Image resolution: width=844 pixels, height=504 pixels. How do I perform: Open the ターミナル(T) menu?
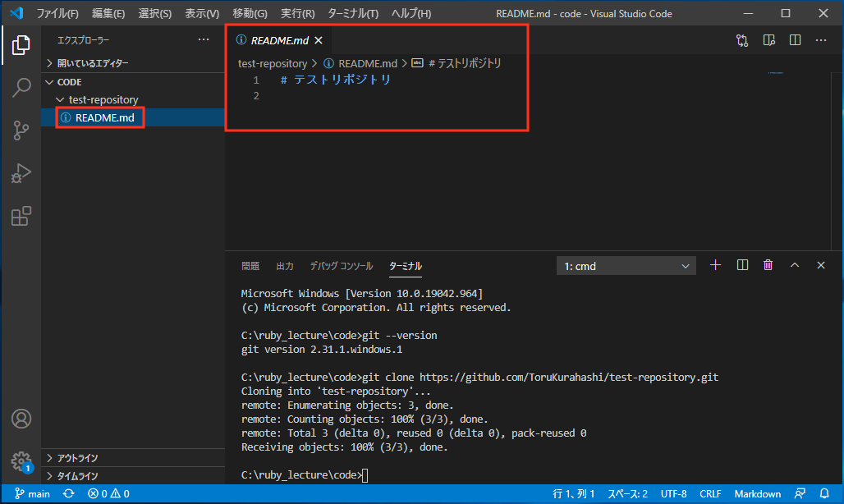pos(352,13)
